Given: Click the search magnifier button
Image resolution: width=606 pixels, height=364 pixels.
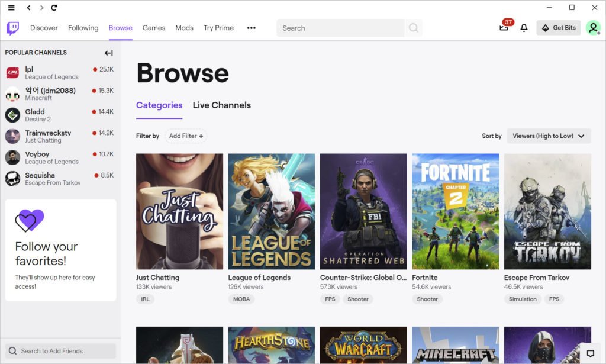Looking at the screenshot, I should click(414, 28).
